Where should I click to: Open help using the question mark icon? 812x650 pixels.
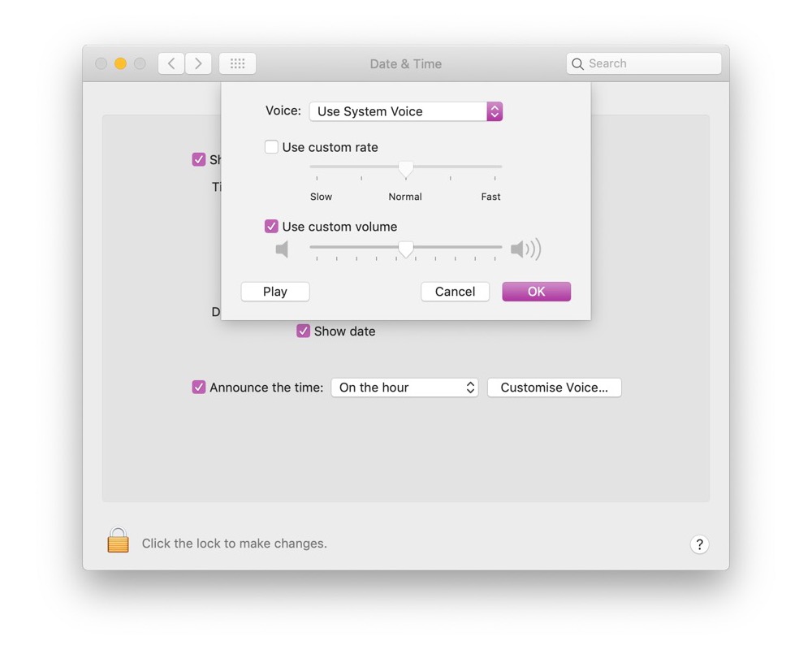point(699,544)
